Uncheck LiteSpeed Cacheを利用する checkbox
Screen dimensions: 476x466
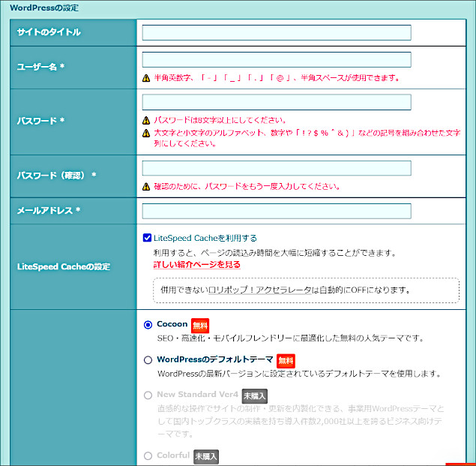(147, 238)
